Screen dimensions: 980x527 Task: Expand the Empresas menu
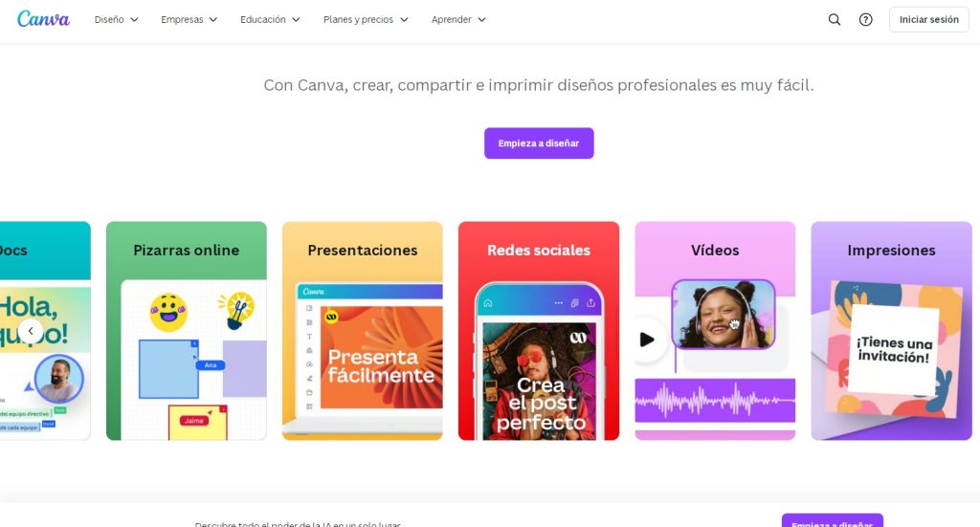[x=189, y=19]
